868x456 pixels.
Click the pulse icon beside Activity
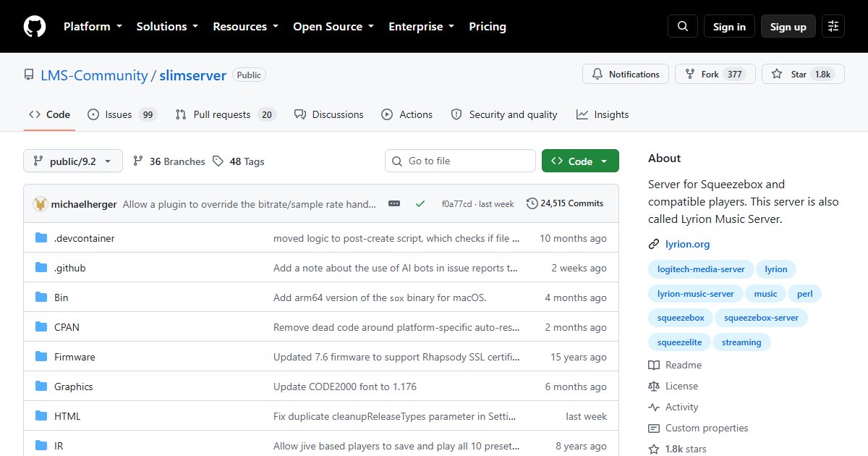(654, 408)
